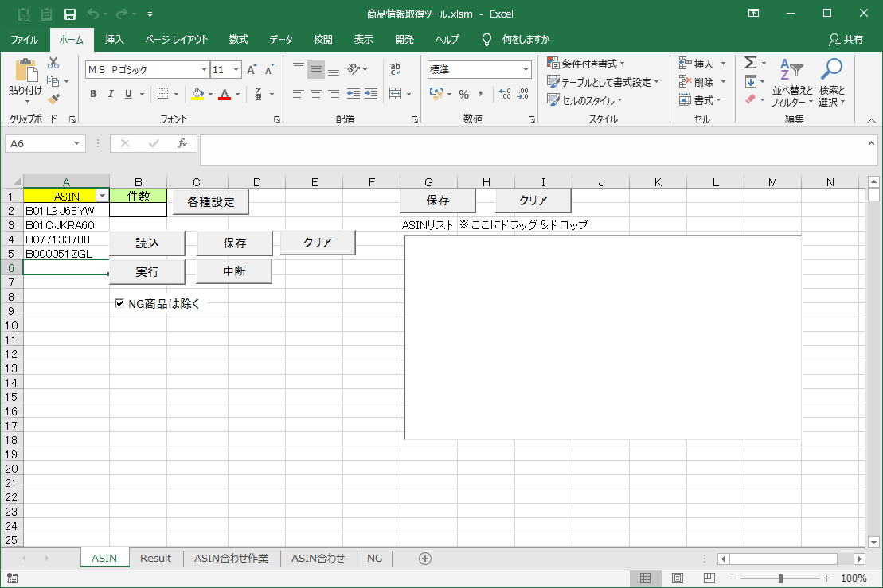Decrease font size with small A icon
The width and height of the screenshot is (883, 588).
pos(270,70)
